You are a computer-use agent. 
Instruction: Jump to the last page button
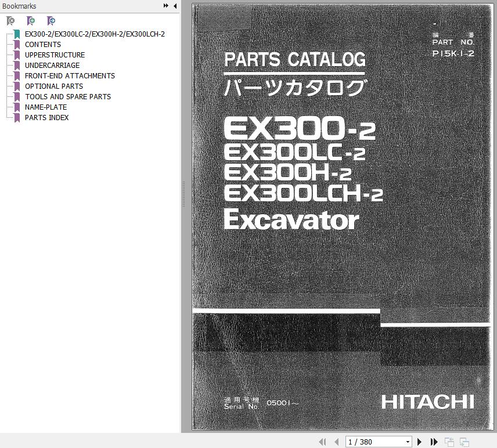[434, 442]
